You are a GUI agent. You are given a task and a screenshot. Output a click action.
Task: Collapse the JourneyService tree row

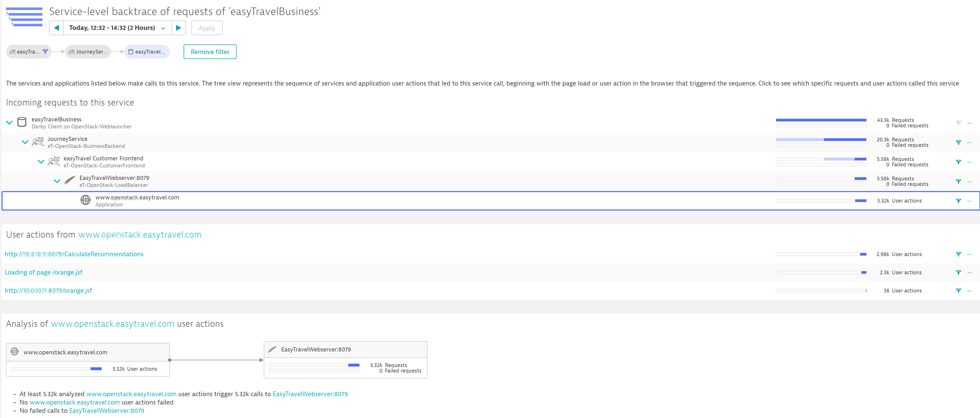point(25,142)
